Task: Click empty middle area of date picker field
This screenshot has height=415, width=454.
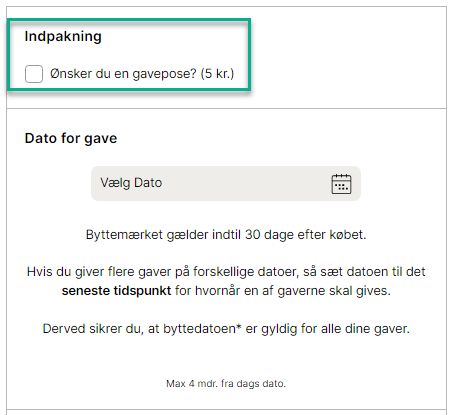Action: [247, 184]
